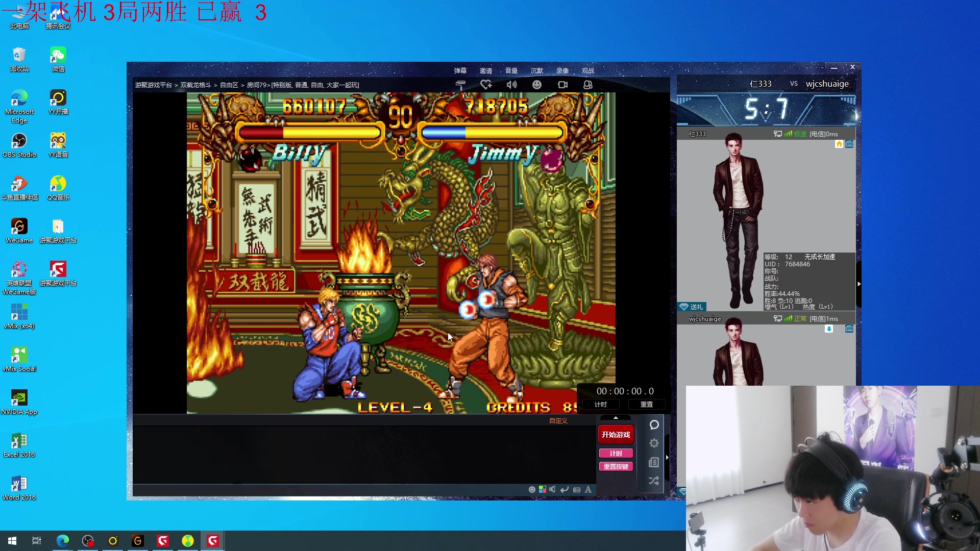Click the pink 重置按键 button
The image size is (980, 551).
616,467
